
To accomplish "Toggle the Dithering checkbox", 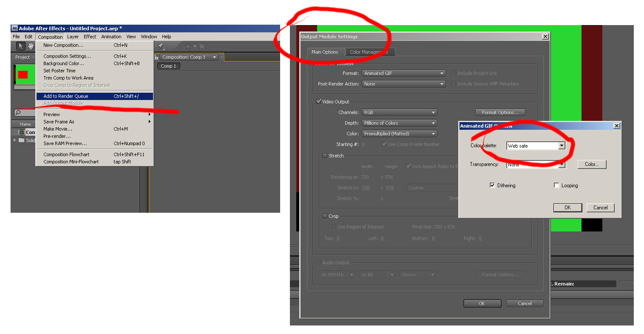I will pos(492,186).
